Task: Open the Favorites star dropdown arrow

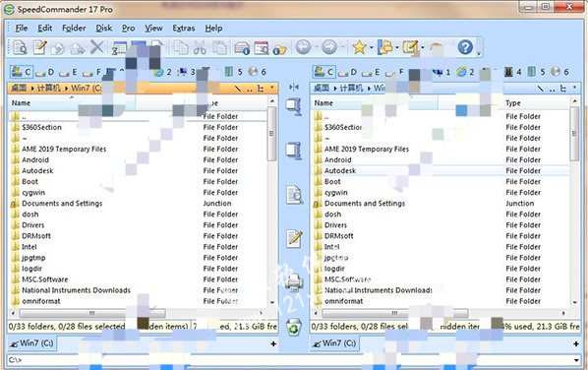Action: pyautogui.click(x=372, y=47)
